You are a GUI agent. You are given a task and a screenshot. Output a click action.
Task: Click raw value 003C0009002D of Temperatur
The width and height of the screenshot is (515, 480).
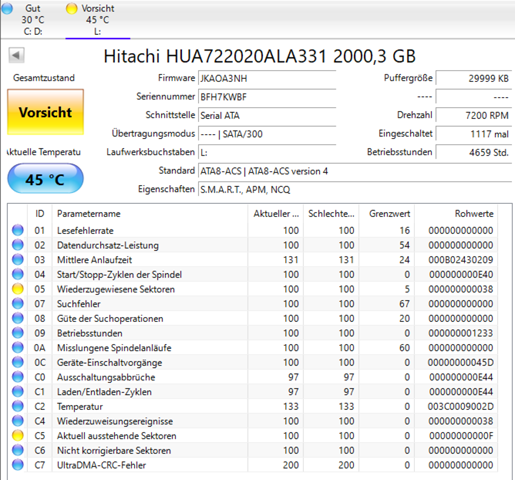[461, 406]
